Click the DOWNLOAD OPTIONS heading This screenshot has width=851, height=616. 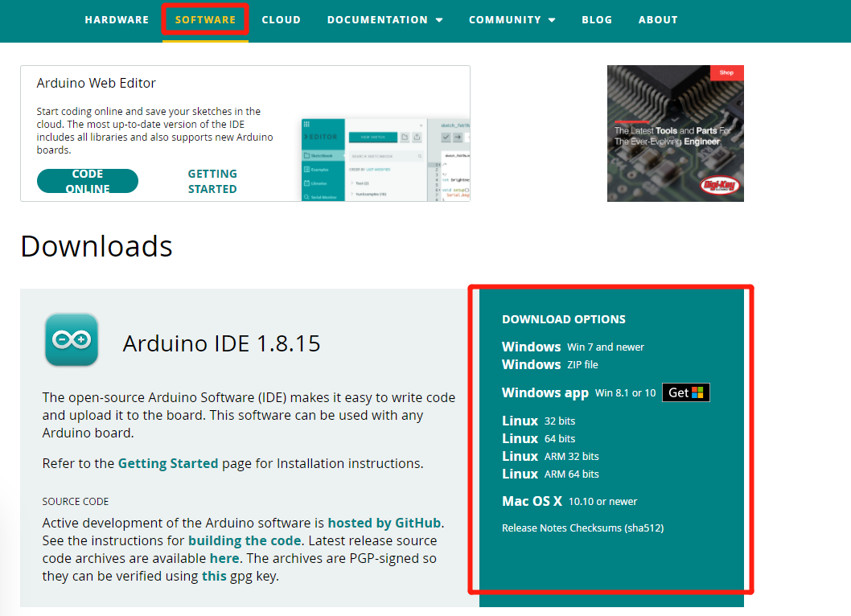coord(564,320)
